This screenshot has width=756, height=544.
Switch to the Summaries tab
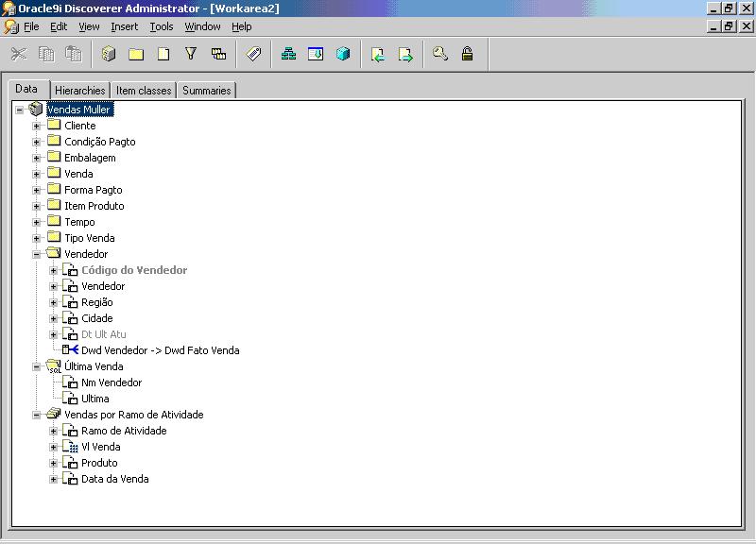coord(206,91)
